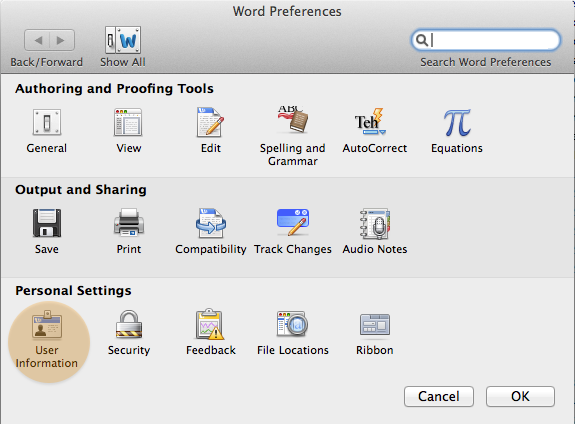The width and height of the screenshot is (575, 424).
Task: Open the User Information badge icon
Action: coord(47,324)
